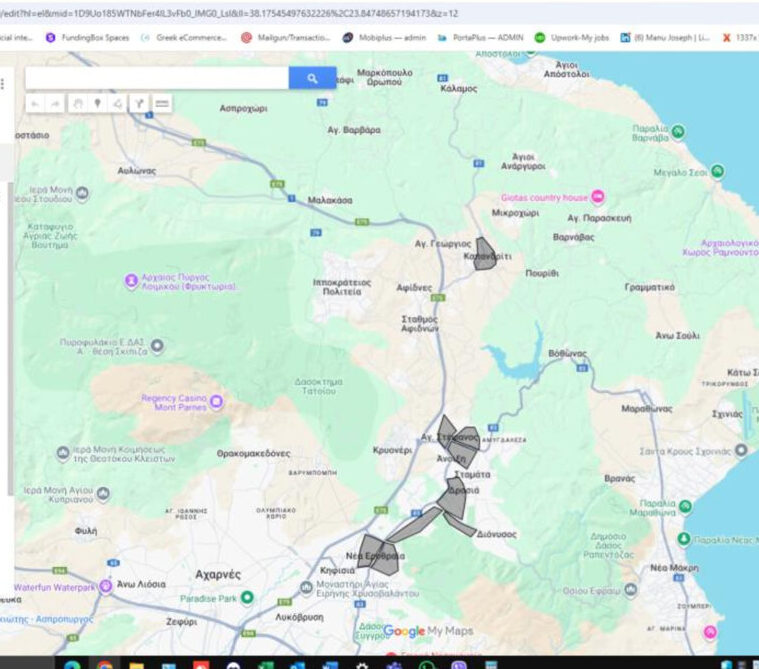Screen dimensions: 759x669
Task: Click the Waterfun Waterpark marker
Action: pyautogui.click(x=105, y=587)
